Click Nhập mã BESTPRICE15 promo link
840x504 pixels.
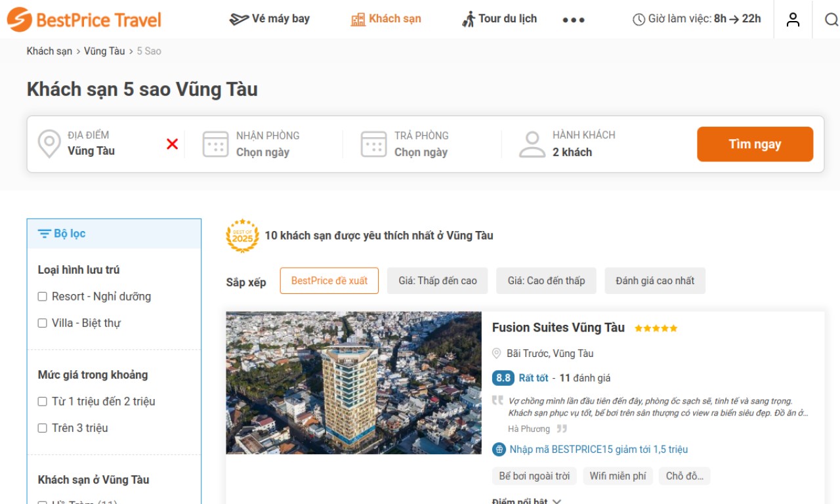(x=598, y=450)
